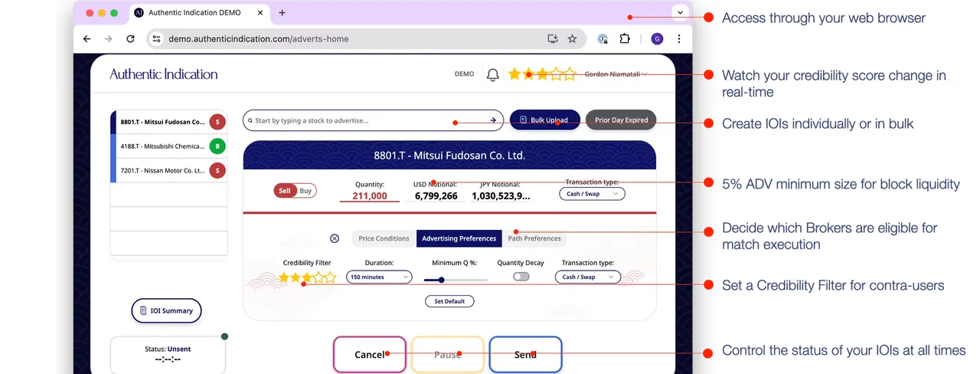
Task: Click the stock search input field
Action: (x=373, y=120)
